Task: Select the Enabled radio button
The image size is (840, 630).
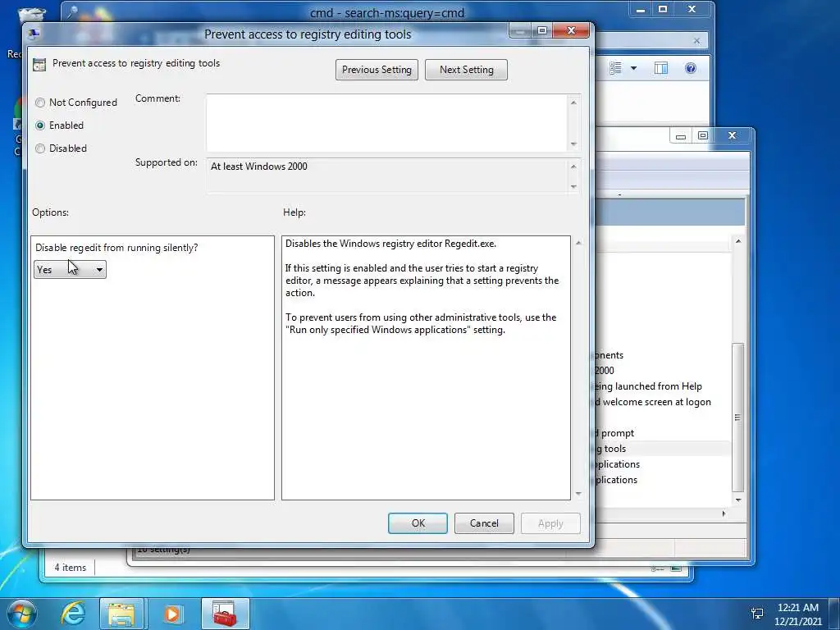Action: pyautogui.click(x=40, y=126)
